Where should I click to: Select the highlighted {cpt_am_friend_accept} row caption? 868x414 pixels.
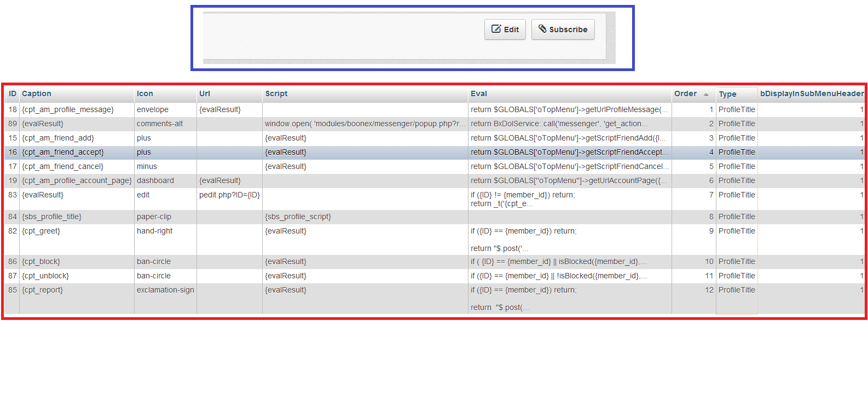(63, 152)
